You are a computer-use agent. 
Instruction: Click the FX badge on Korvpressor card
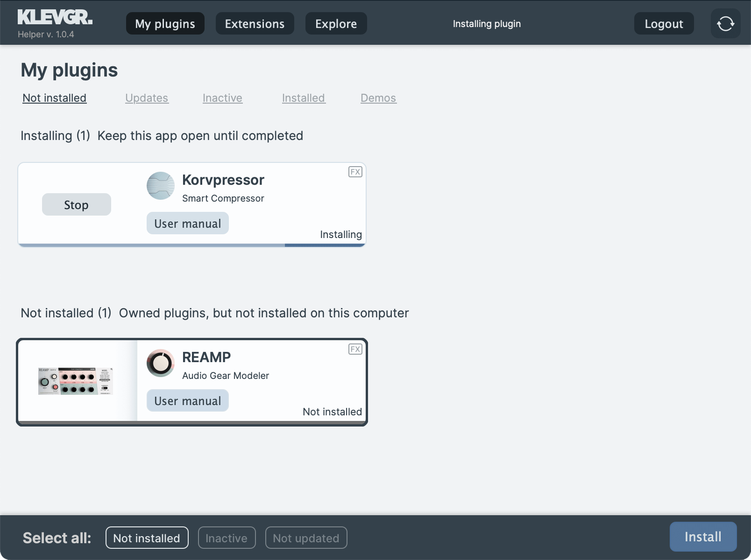[355, 172]
